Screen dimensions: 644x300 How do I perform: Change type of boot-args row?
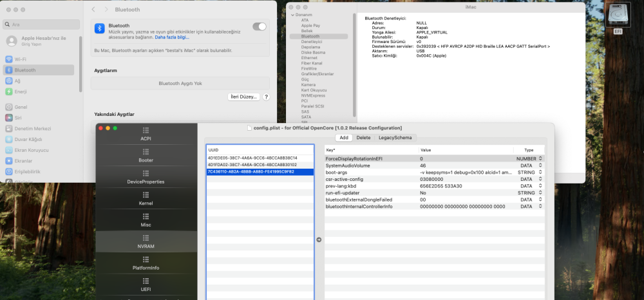(x=540, y=173)
